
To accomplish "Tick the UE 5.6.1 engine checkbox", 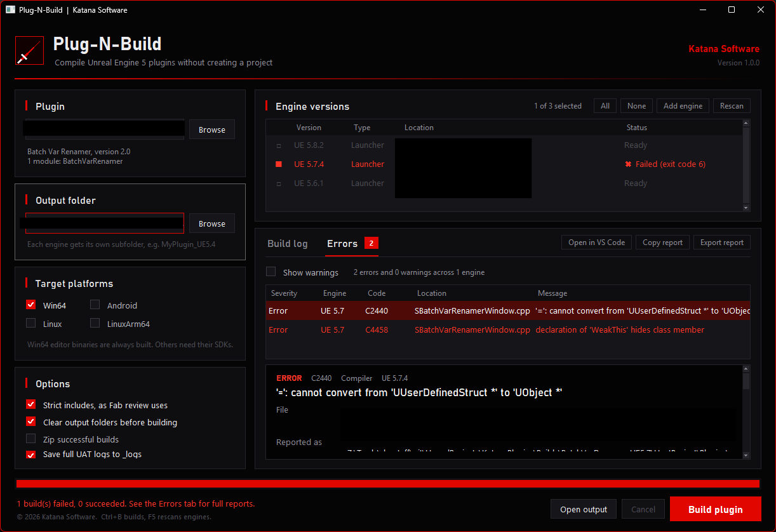I will pos(278,183).
